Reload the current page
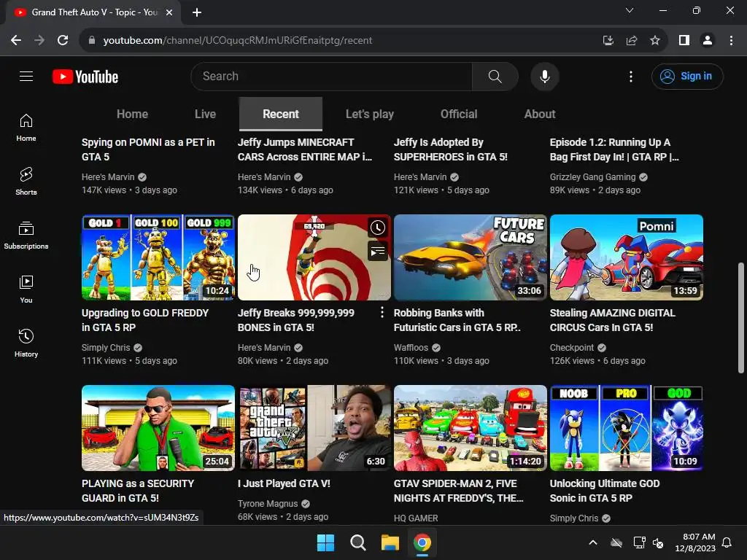The height and width of the screenshot is (560, 747). [63, 41]
